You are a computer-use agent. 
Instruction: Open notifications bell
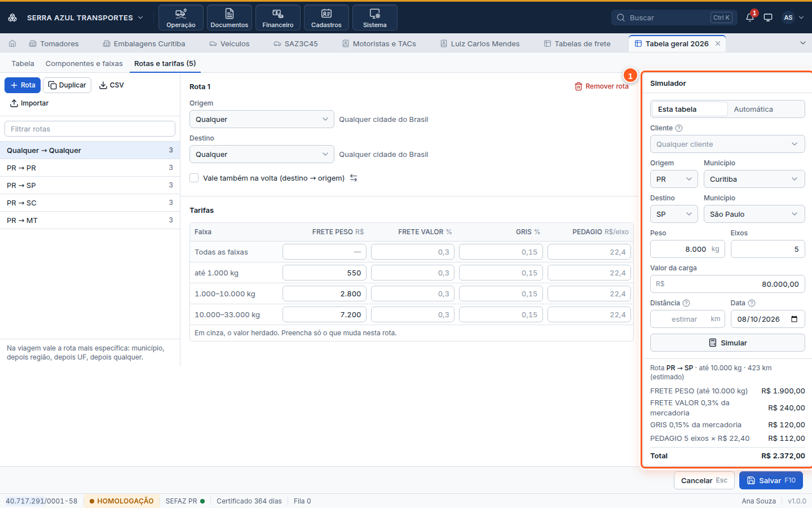pyautogui.click(x=750, y=17)
